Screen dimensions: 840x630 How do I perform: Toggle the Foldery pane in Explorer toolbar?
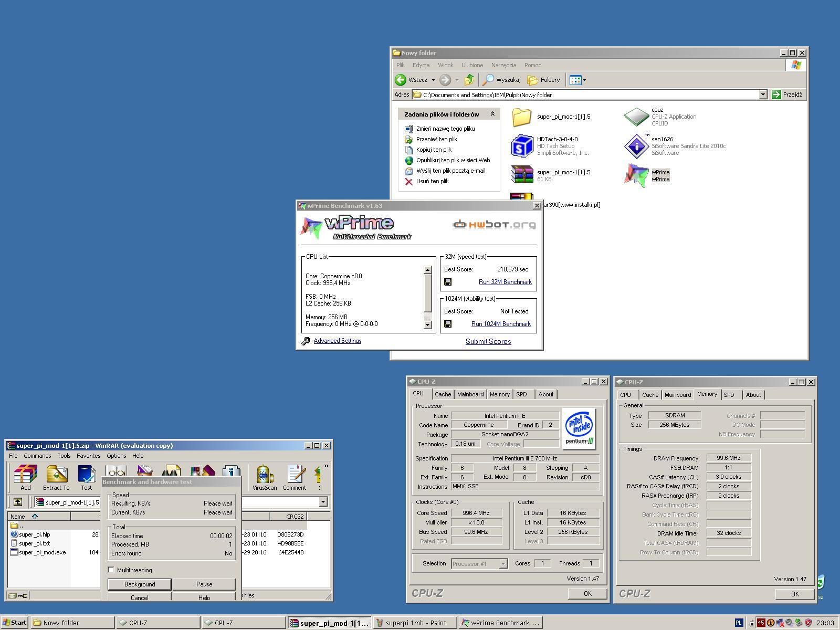click(544, 80)
